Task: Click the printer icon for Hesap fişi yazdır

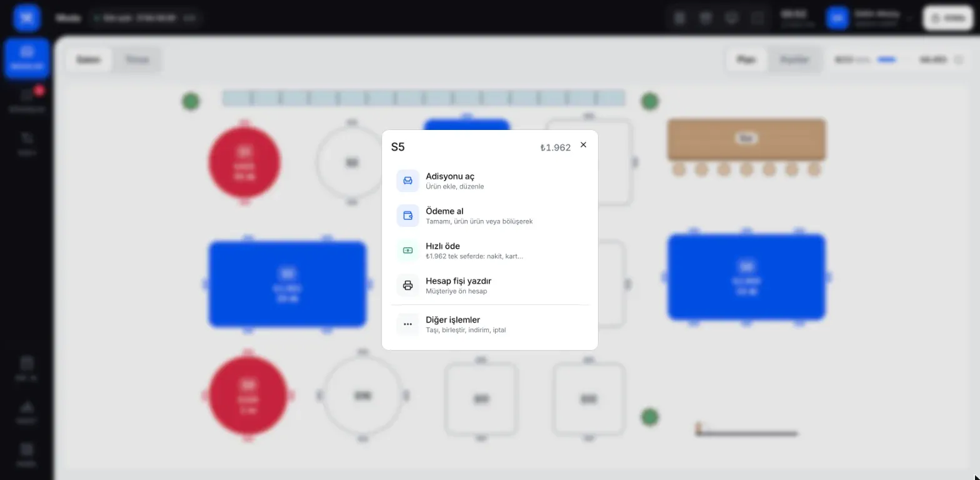Action: pos(407,286)
